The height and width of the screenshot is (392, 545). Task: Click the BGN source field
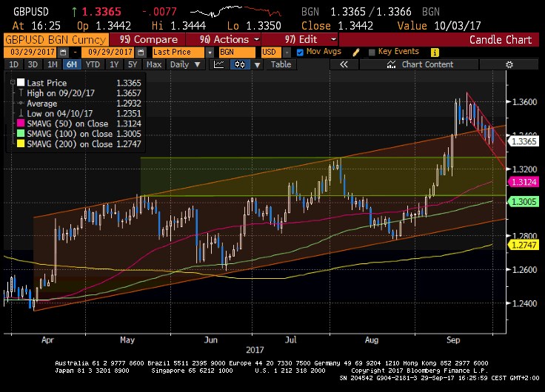click(x=237, y=53)
